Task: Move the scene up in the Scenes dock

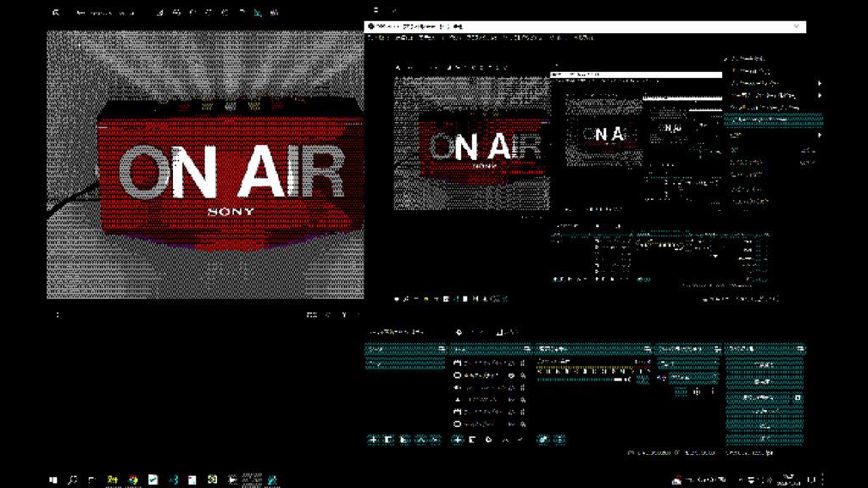Action: 420,440
